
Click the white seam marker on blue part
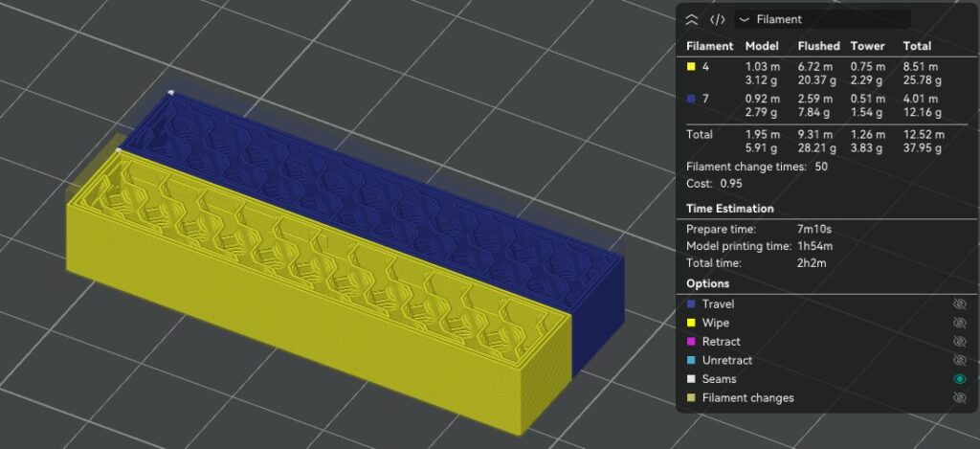point(170,93)
